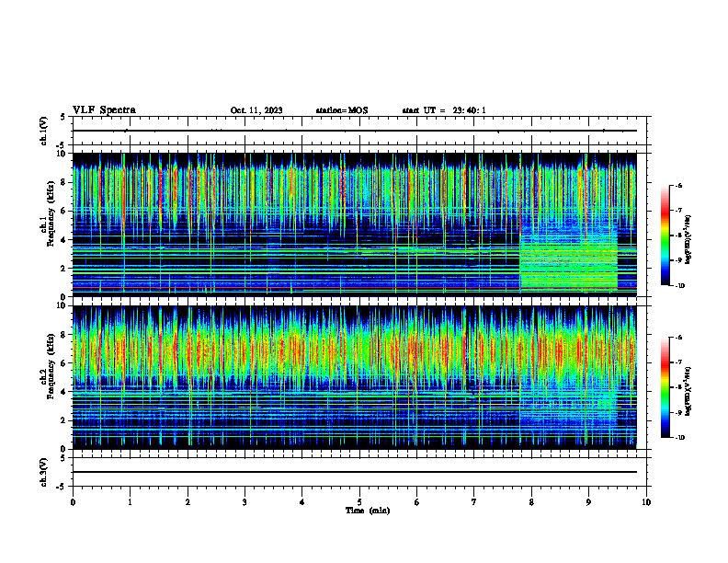Click the ch.1 spectrogram panel
728x563 pixels.
coord(355,224)
